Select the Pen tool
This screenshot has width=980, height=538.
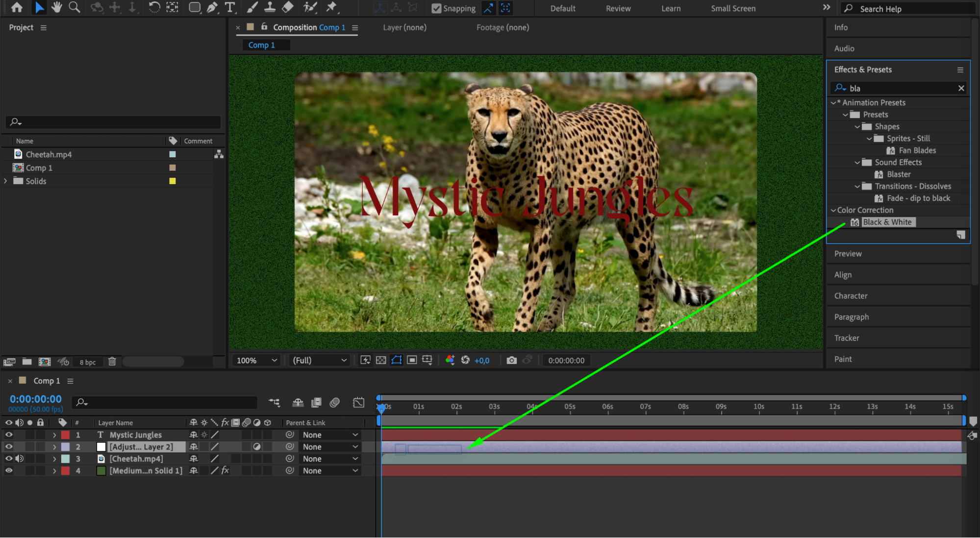[212, 7]
